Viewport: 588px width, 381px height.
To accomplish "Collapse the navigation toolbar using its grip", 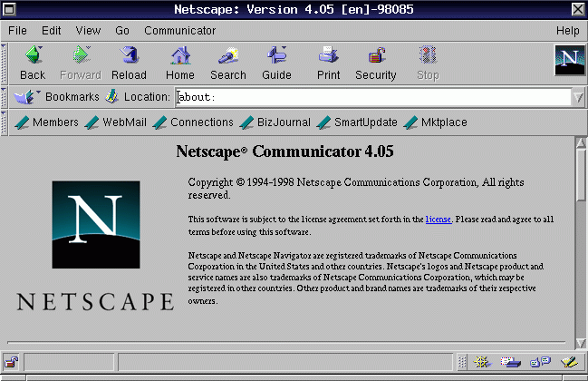I will pos(4,63).
